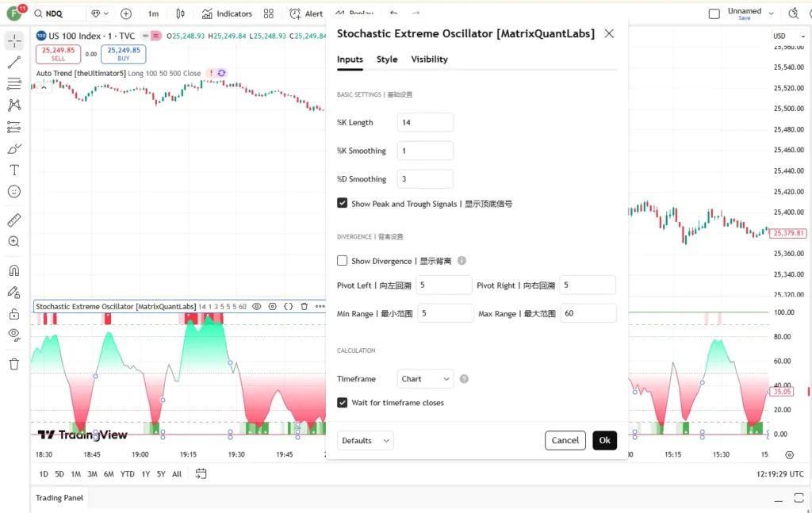Expand the Defaults dropdown
This screenshot has height=513, width=812.
coord(365,441)
